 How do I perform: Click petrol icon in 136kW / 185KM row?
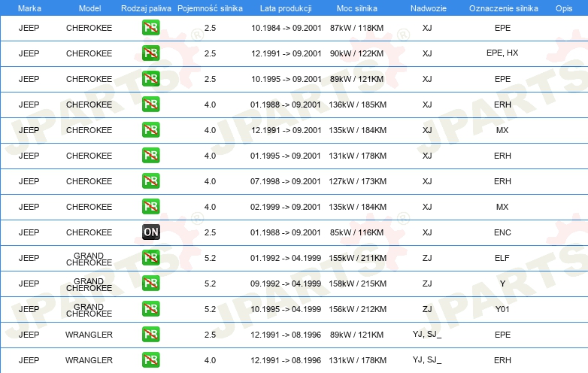(x=150, y=105)
